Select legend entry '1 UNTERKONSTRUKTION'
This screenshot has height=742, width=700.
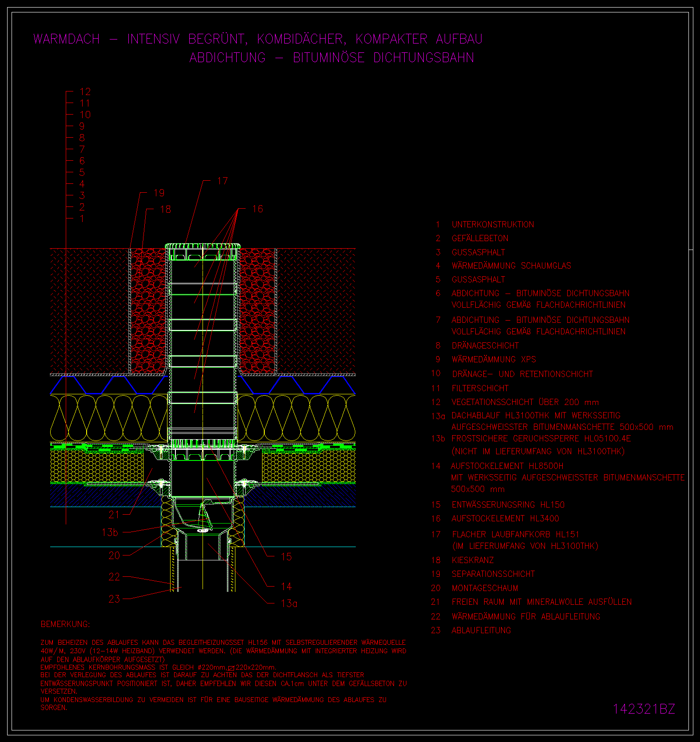[485, 224]
